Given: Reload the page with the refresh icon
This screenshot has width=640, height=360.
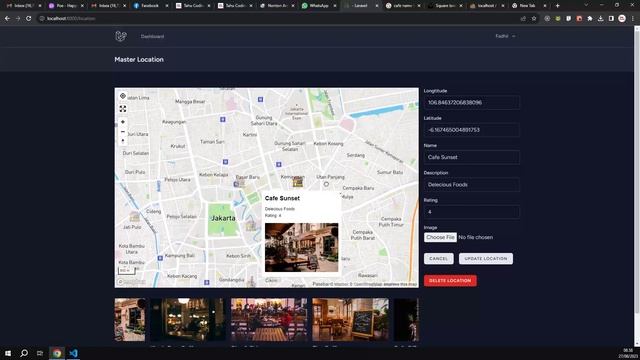Looking at the screenshot, I should [x=29, y=18].
